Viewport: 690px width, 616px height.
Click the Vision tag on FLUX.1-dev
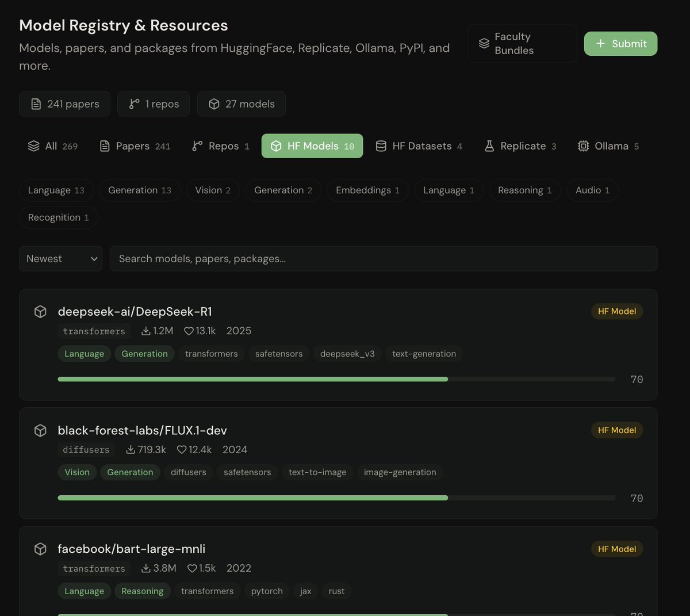tap(77, 472)
